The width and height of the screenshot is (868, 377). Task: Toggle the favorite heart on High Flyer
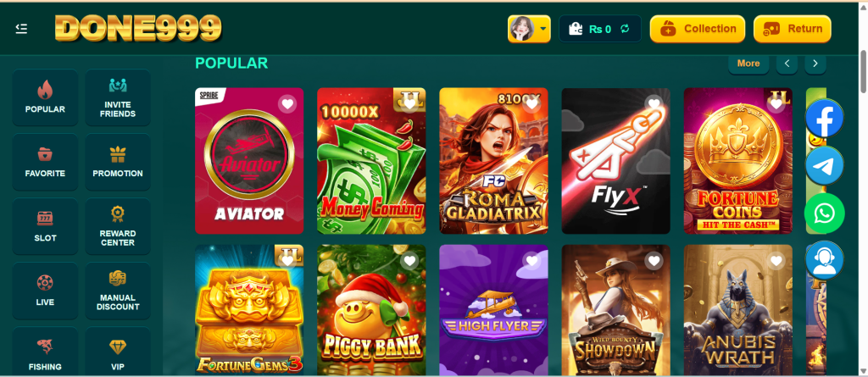click(531, 261)
